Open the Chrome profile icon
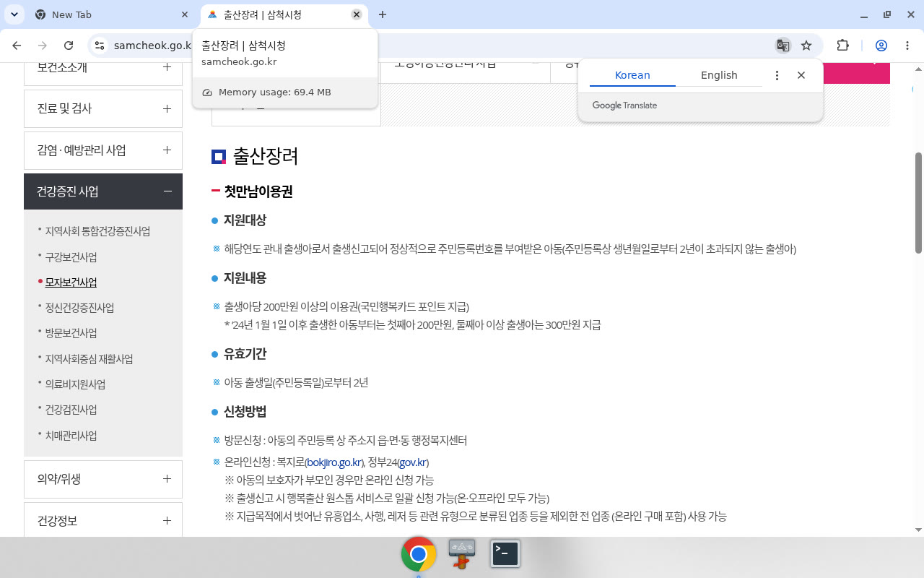 (x=881, y=46)
